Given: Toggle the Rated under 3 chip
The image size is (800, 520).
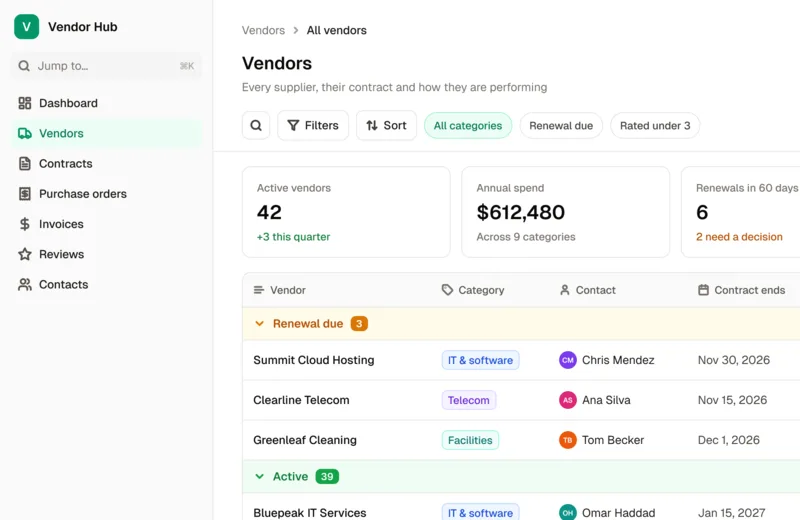Looking at the screenshot, I should click(x=655, y=126).
